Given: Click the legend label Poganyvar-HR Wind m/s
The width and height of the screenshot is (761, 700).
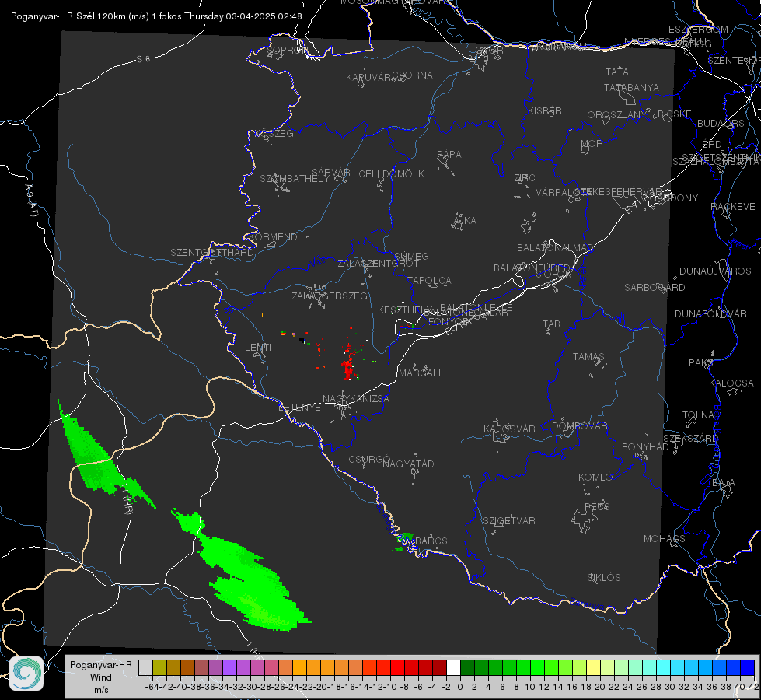Looking at the screenshot, I should pos(100,677).
